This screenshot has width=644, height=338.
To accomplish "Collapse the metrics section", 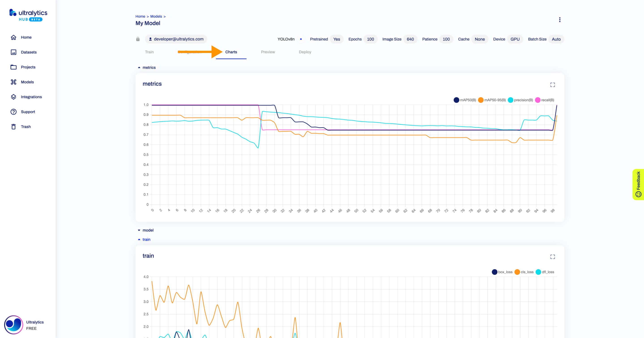I will [139, 67].
